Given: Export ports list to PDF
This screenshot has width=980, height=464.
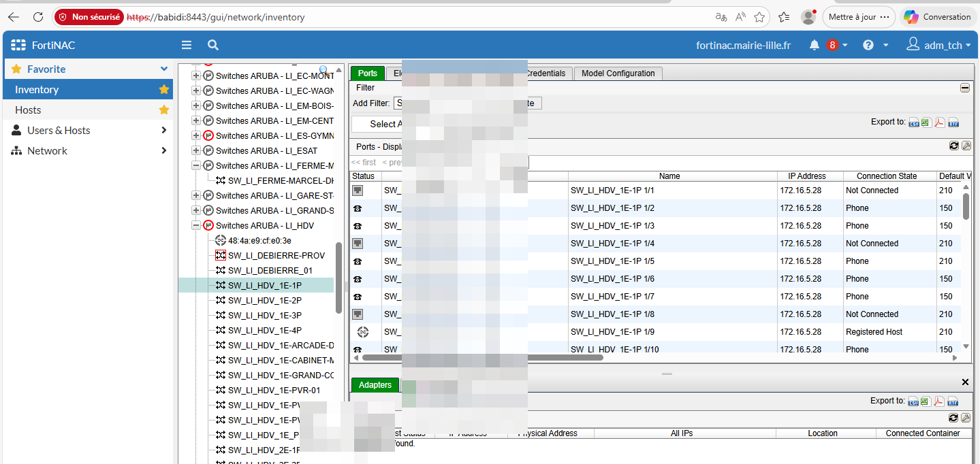Looking at the screenshot, I should [x=939, y=122].
